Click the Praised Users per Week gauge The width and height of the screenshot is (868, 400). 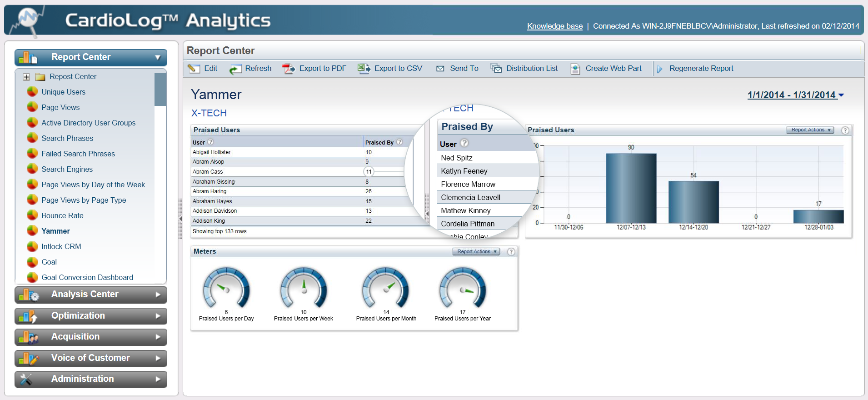coord(304,288)
